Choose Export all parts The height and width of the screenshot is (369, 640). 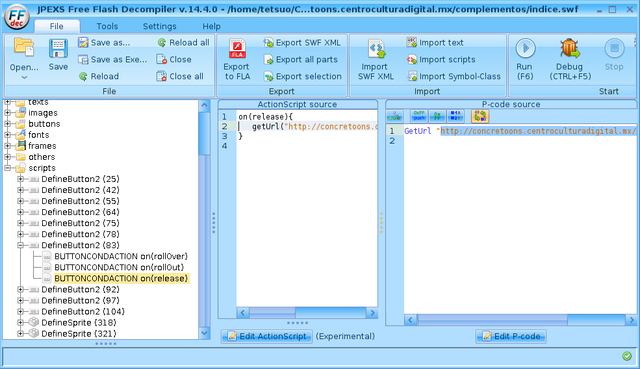click(301, 60)
